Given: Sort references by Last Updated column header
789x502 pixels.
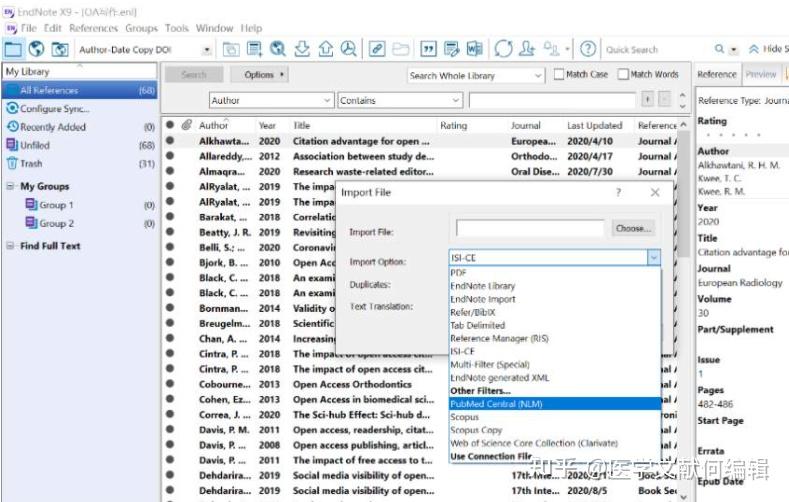Looking at the screenshot, I should tap(594, 125).
